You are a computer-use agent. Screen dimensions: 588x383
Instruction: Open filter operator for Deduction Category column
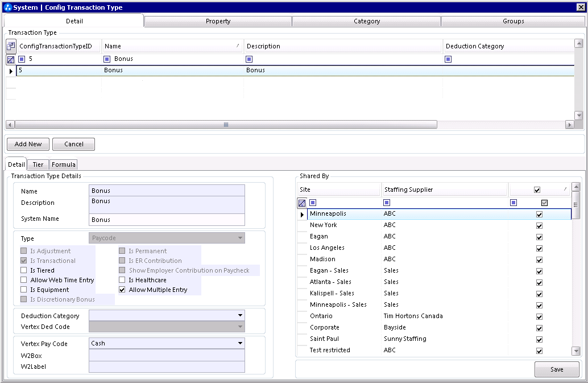point(448,59)
